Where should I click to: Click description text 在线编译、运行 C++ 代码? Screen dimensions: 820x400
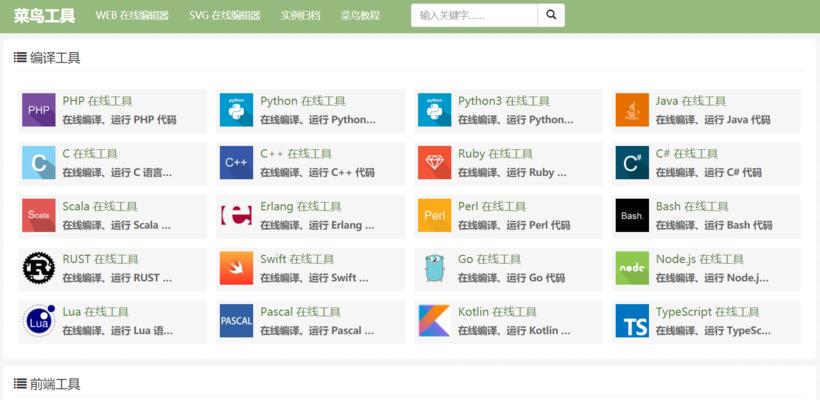click(x=317, y=173)
